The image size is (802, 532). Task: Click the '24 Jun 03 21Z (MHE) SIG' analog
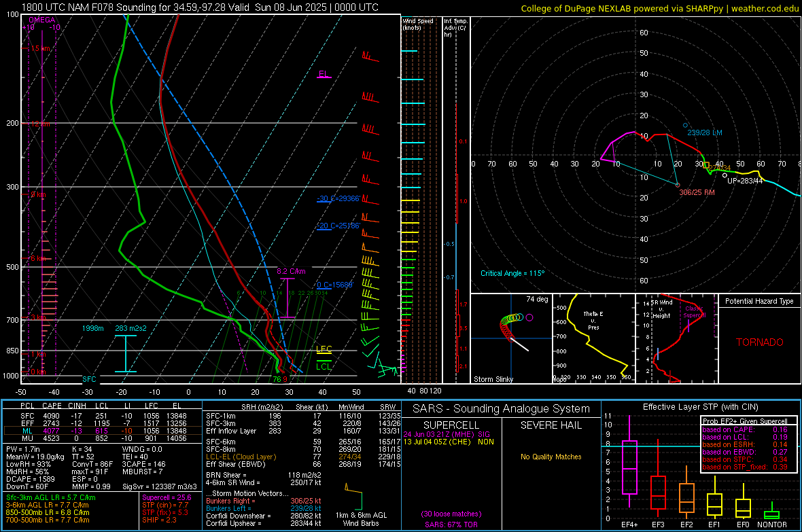[447, 434]
